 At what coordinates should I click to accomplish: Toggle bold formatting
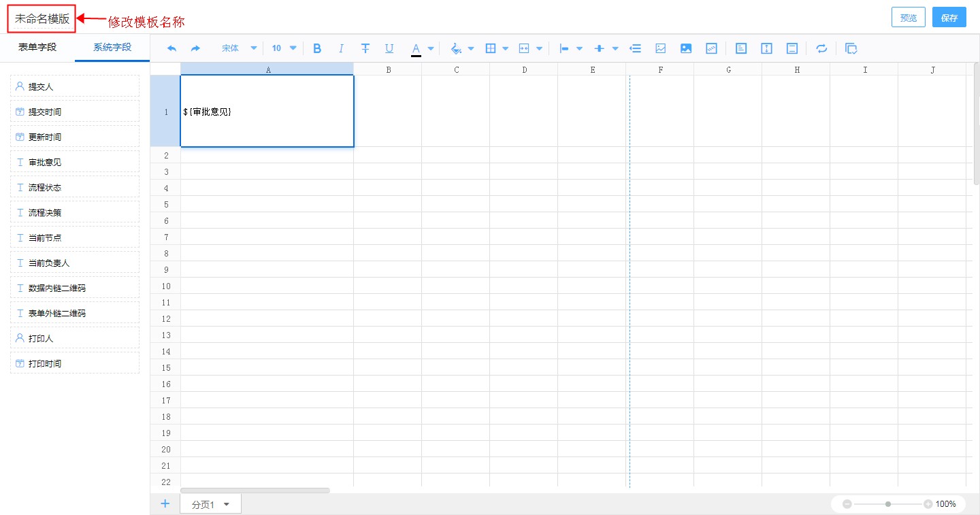(x=316, y=48)
